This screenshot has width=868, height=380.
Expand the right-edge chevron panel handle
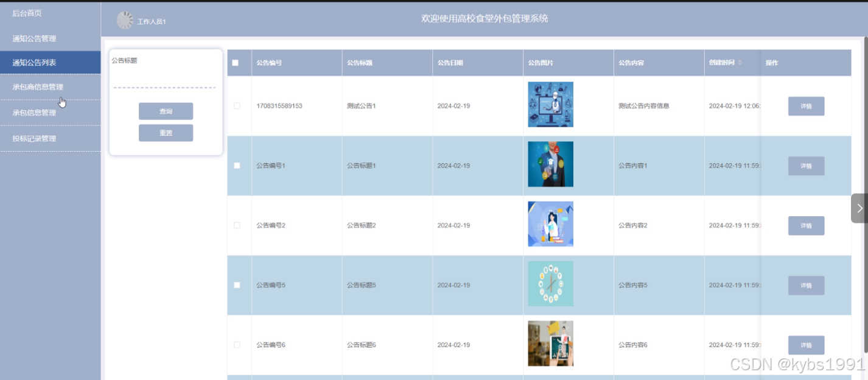coord(859,208)
